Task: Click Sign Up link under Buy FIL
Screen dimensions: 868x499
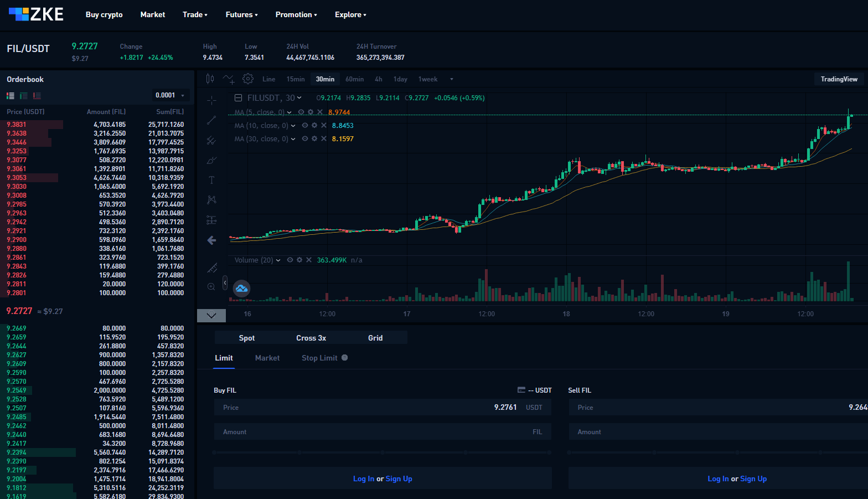Action: point(399,479)
